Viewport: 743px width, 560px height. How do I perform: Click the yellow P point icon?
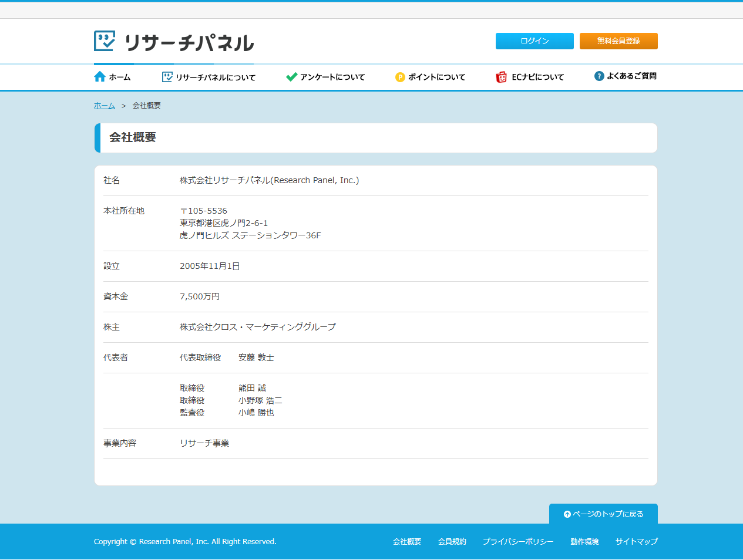[x=400, y=77]
